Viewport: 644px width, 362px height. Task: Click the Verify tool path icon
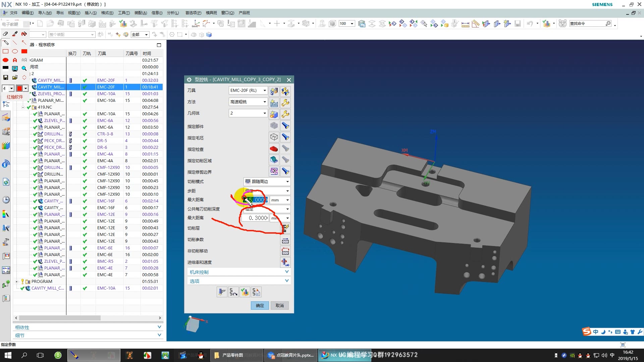point(245,292)
